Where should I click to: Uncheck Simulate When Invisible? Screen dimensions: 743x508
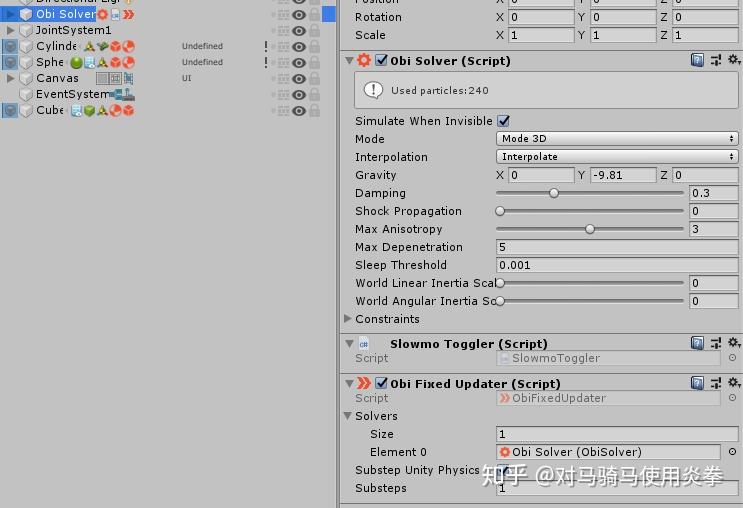tap(503, 121)
